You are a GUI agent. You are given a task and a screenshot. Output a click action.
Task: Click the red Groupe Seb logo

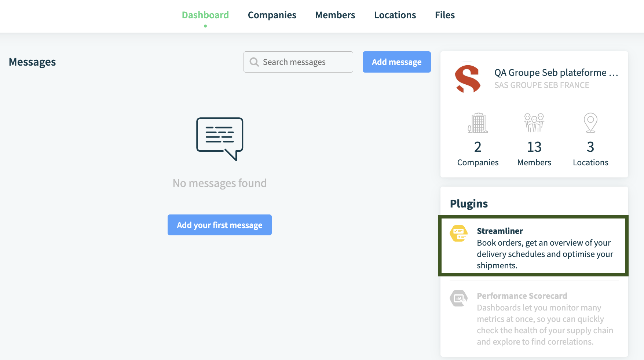[468, 79]
